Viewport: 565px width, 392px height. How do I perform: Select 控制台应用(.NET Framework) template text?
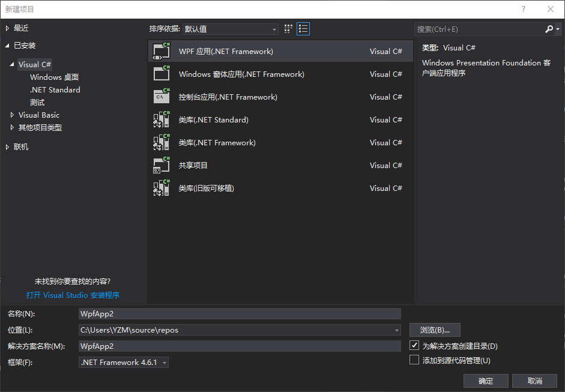coord(228,97)
